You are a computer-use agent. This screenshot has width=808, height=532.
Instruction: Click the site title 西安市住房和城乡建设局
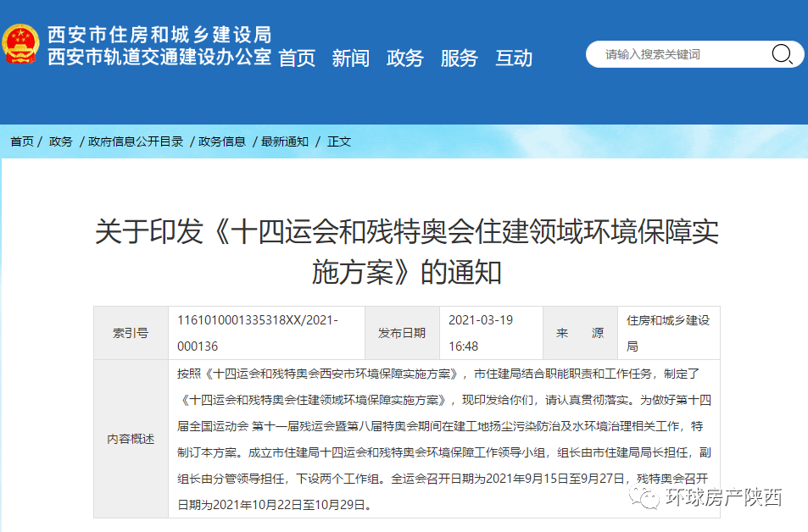(159, 35)
